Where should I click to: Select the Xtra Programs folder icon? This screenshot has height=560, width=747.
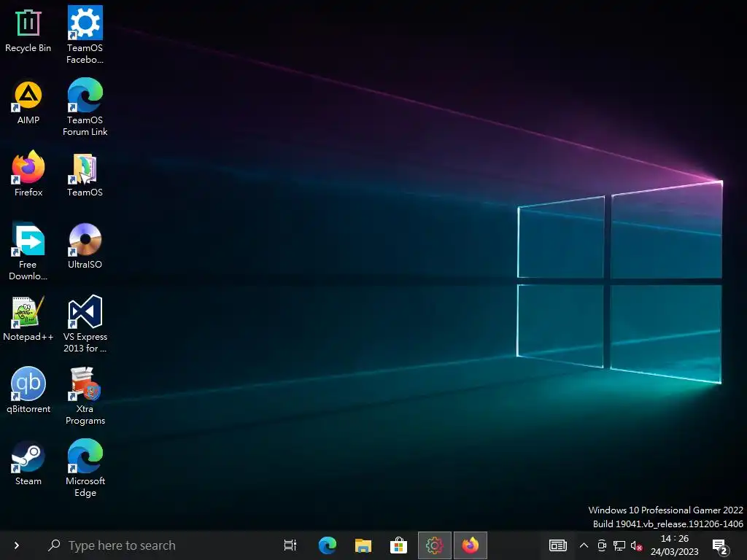pos(85,396)
